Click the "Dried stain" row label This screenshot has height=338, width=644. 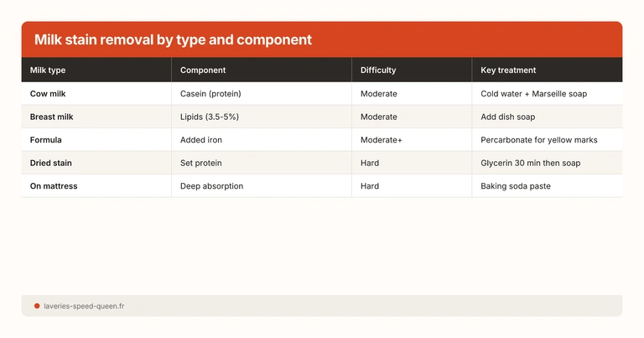pyautogui.click(x=53, y=163)
